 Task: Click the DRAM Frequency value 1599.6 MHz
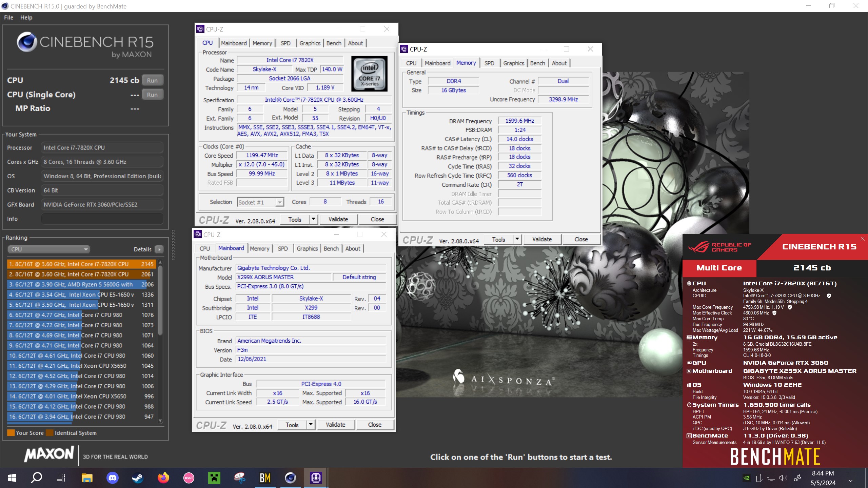click(x=519, y=121)
